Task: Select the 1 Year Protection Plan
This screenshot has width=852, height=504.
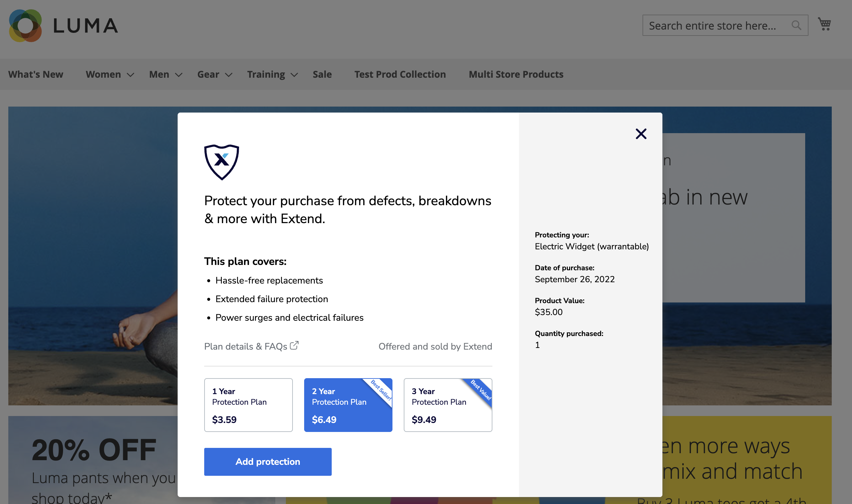Action: pyautogui.click(x=248, y=405)
